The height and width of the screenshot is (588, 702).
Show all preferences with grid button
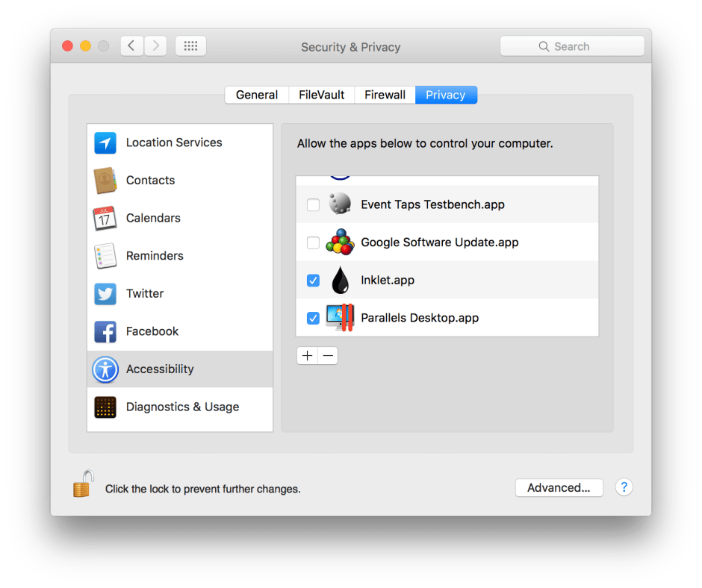tap(190, 46)
